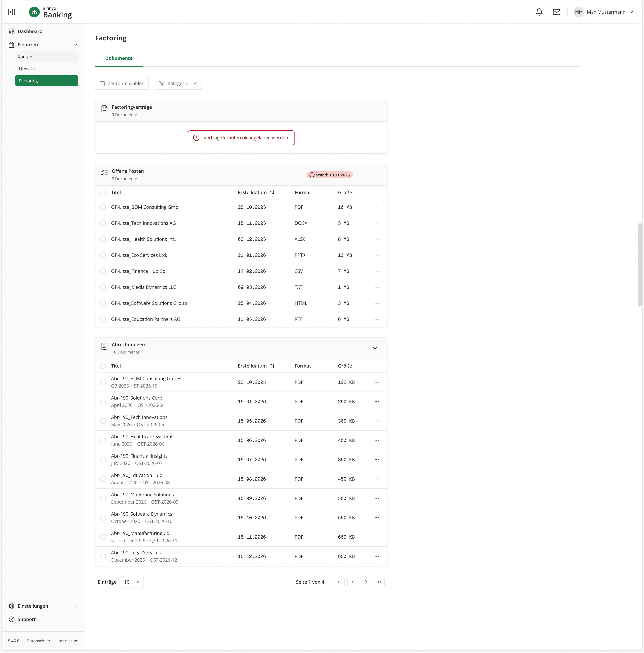Select checkbox for OP-Liste_BQM Consulting GmbH

(x=103, y=207)
